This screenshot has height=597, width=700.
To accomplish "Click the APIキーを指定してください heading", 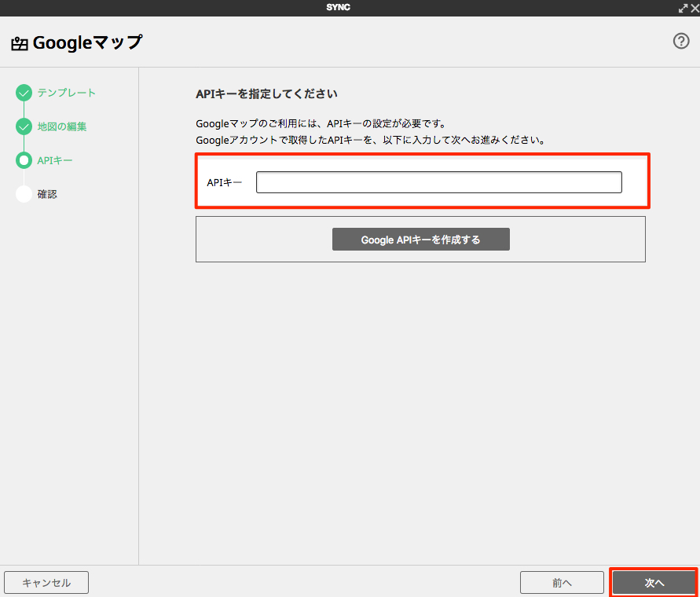I will pos(266,93).
